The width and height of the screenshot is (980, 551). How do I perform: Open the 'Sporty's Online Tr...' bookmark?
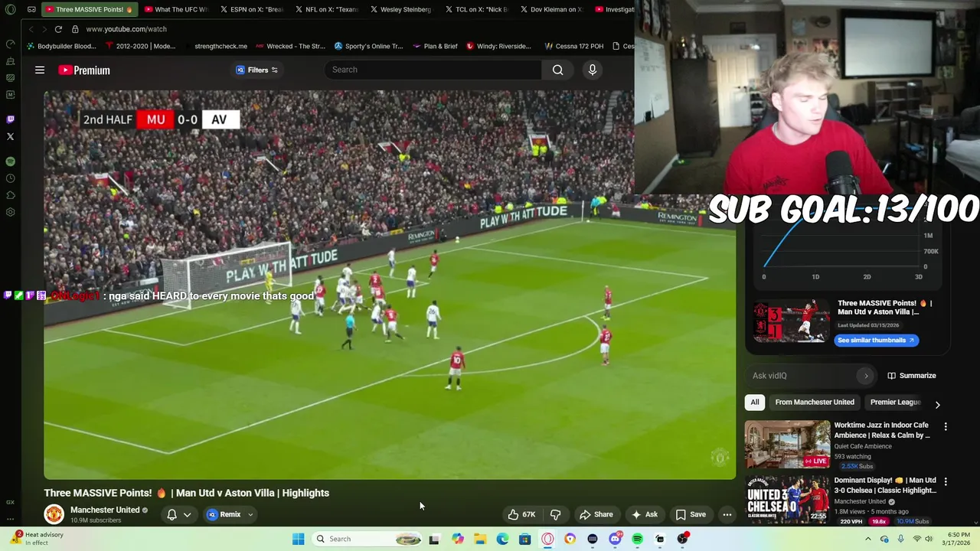(x=368, y=46)
